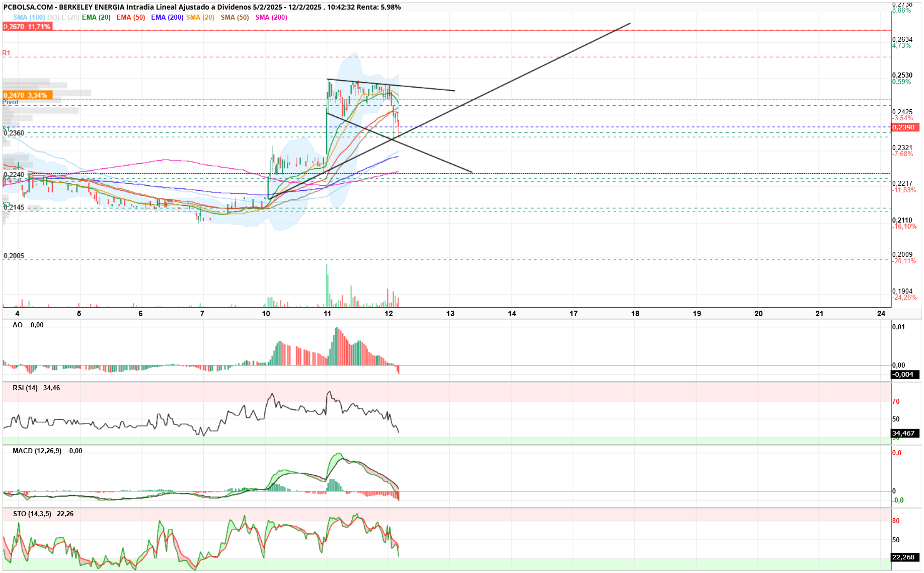Click the 0,2321 price axis value
This screenshot has height=573, width=924.
pos(902,148)
